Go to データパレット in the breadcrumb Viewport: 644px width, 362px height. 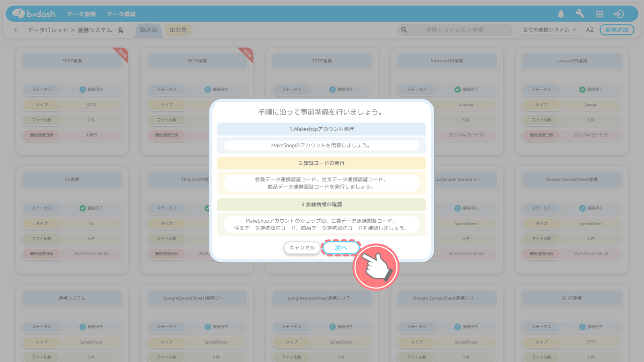[x=48, y=30]
